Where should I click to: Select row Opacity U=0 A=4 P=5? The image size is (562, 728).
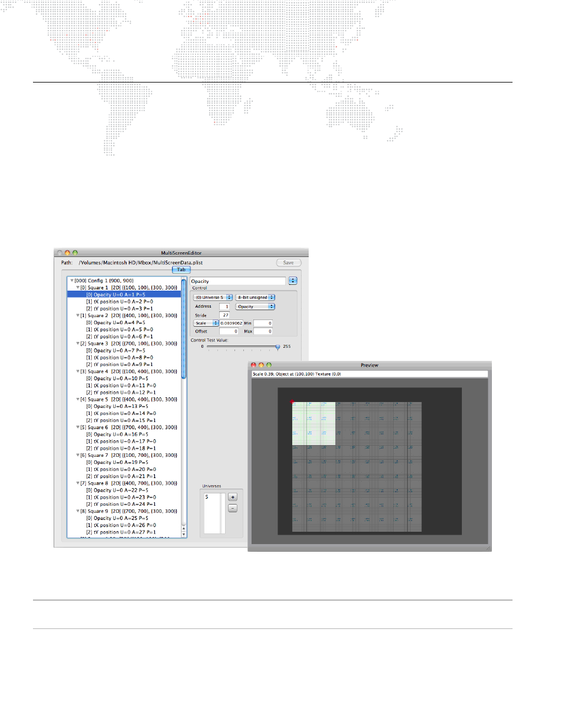click(124, 322)
